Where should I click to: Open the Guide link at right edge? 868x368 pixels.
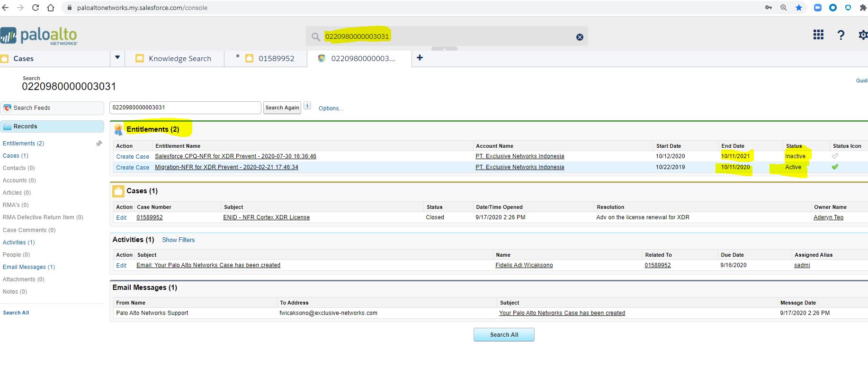click(x=862, y=81)
